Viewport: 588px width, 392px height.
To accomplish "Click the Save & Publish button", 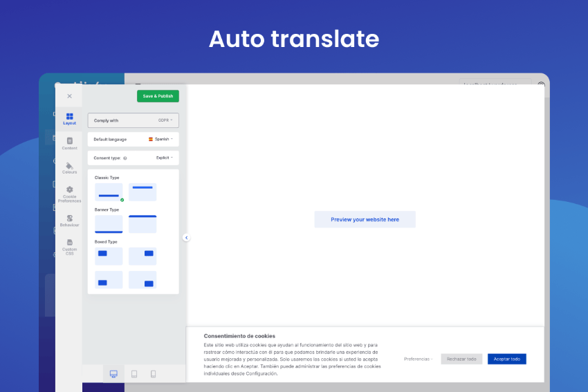I will pos(158,96).
